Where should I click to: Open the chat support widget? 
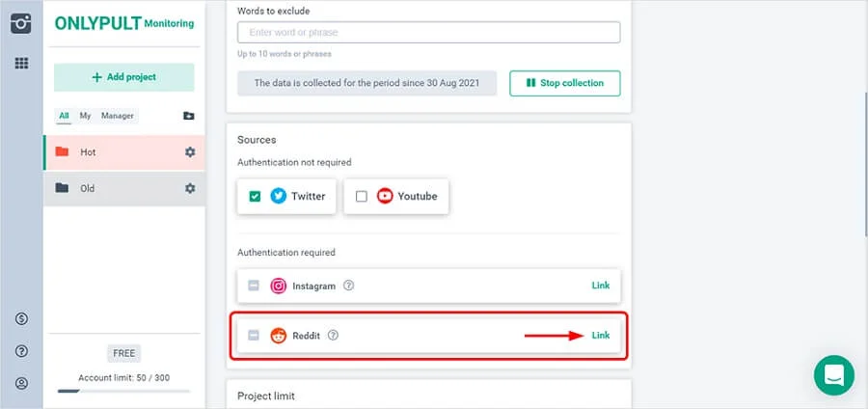pyautogui.click(x=833, y=374)
